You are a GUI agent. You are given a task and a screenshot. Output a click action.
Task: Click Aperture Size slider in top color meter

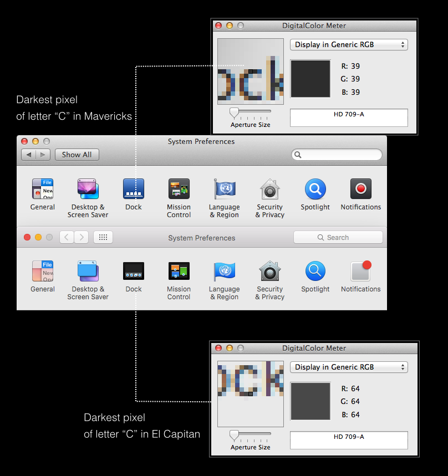point(250,113)
